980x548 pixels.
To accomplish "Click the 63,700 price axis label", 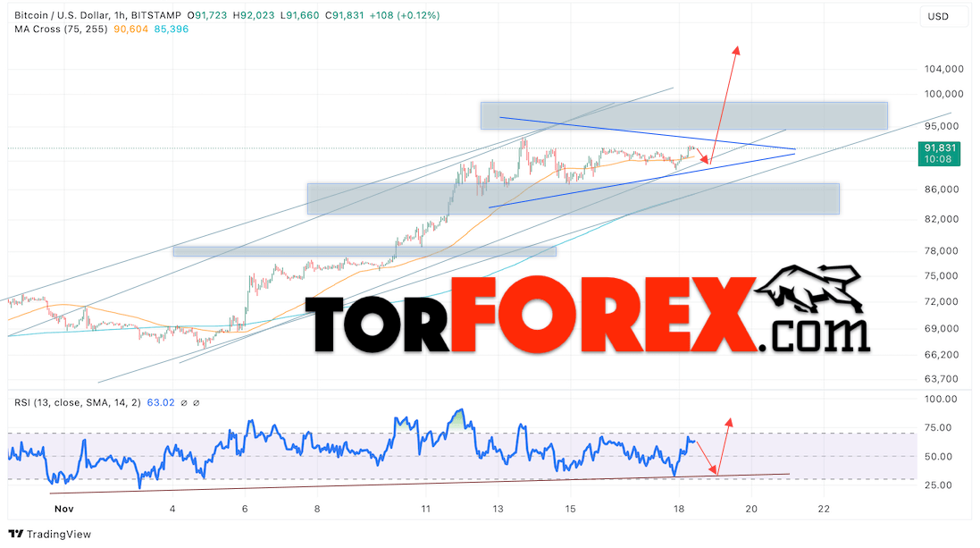I will click(x=942, y=379).
